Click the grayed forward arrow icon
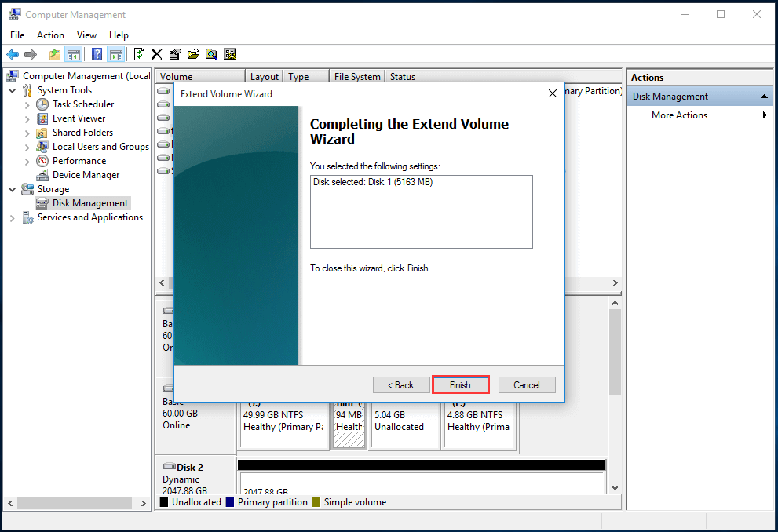The image size is (778, 532). coord(31,53)
